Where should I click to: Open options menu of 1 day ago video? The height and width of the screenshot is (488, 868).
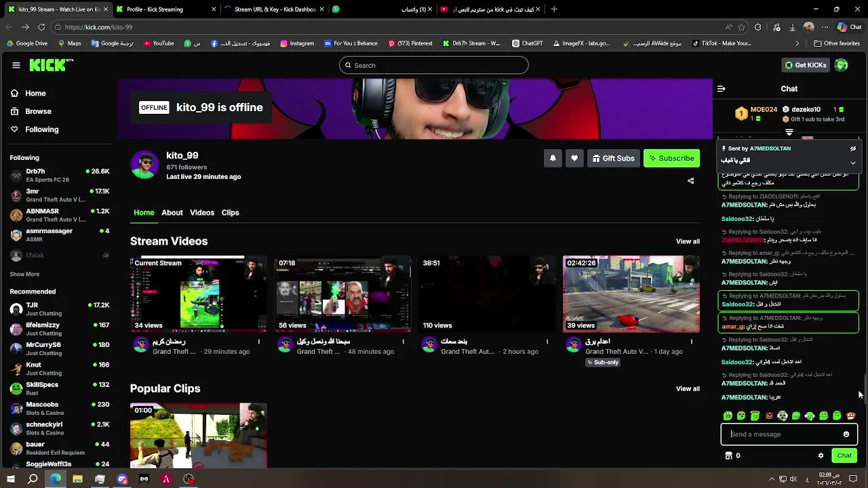(x=692, y=342)
